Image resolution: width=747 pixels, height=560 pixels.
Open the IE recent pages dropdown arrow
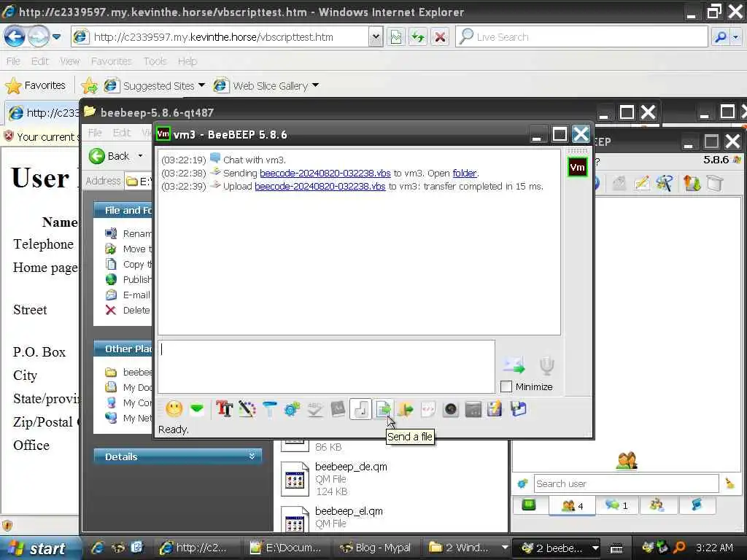(x=57, y=36)
